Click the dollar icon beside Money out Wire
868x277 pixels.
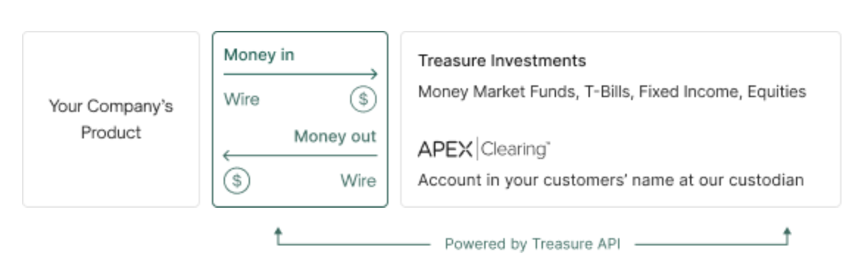[x=237, y=180]
